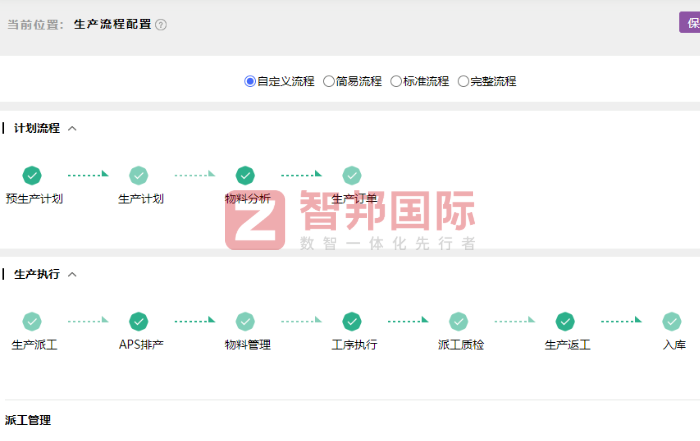The image size is (700, 441).
Task: Click the 派工质检 step check icon
Action: click(x=458, y=321)
